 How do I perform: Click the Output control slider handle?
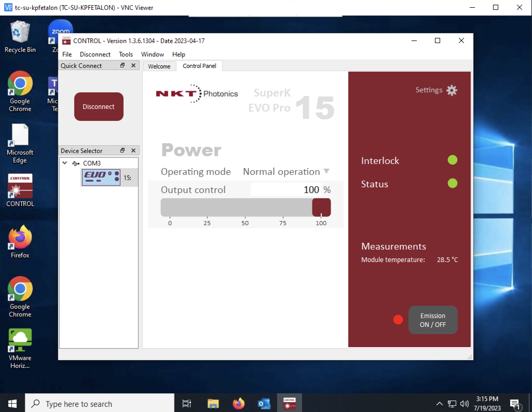[x=321, y=207]
